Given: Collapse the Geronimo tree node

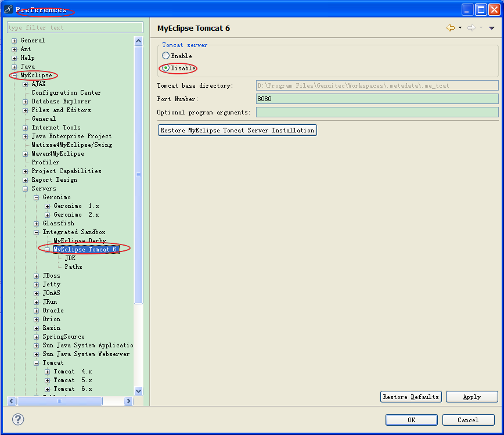Looking at the screenshot, I should pos(37,197).
